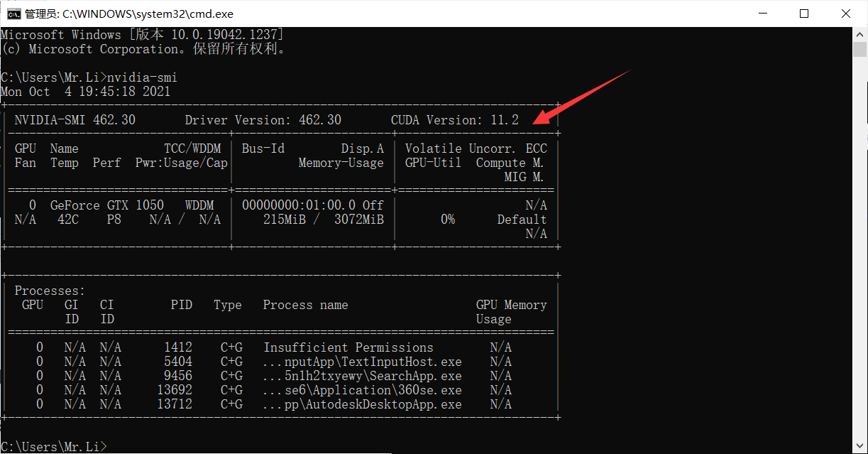Click the window title text cmd.exe

pos(128,13)
